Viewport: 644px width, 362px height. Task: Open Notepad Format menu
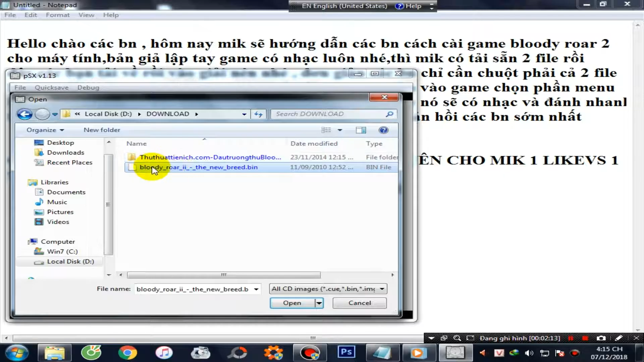(x=58, y=15)
